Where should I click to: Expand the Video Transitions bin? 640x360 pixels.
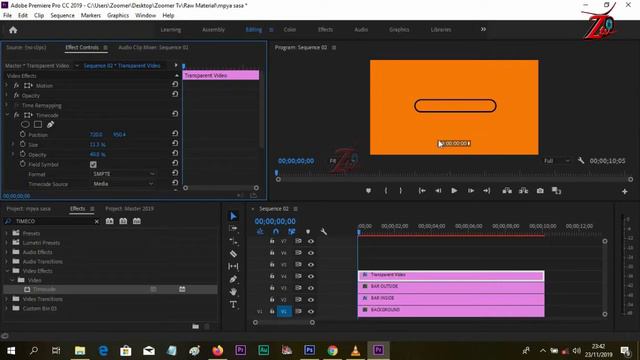pyautogui.click(x=6, y=299)
